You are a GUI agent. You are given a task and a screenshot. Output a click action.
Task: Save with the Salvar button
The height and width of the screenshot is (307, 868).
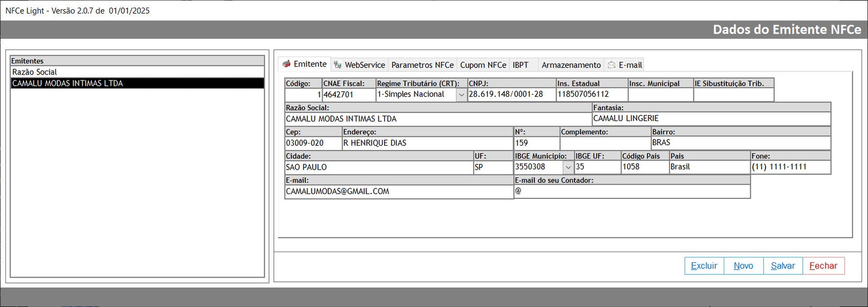(x=783, y=266)
